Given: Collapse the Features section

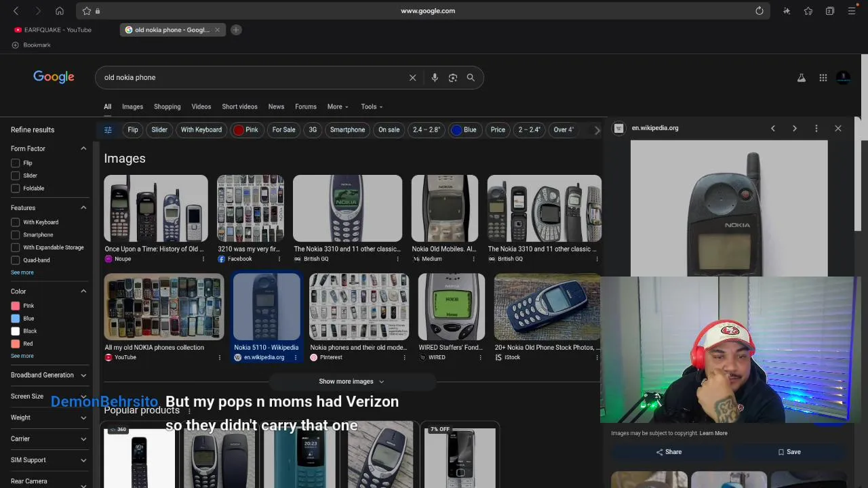Looking at the screenshot, I should 83,208.
